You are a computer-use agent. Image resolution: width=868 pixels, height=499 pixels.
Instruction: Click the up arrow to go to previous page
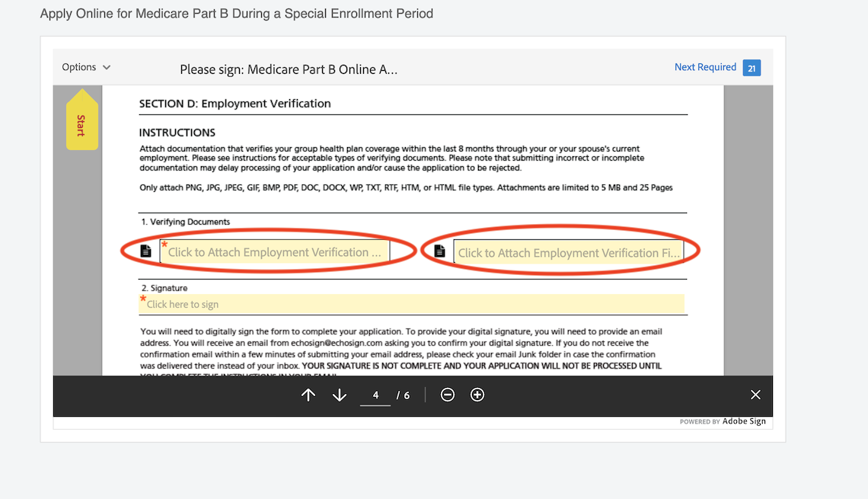(308, 395)
